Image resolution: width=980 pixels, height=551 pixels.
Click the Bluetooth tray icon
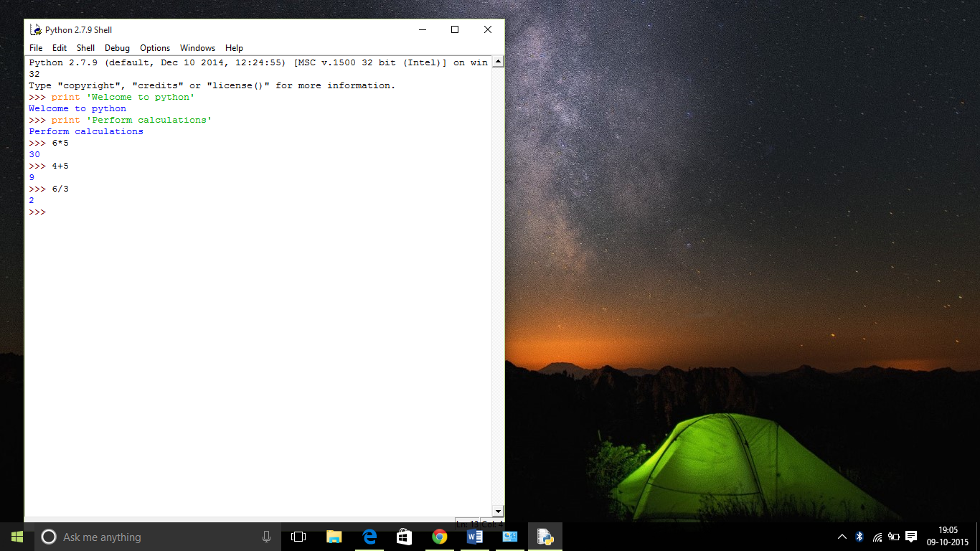(x=859, y=537)
